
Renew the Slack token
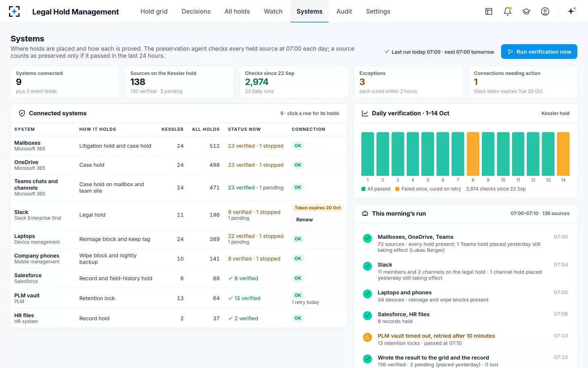tap(305, 220)
